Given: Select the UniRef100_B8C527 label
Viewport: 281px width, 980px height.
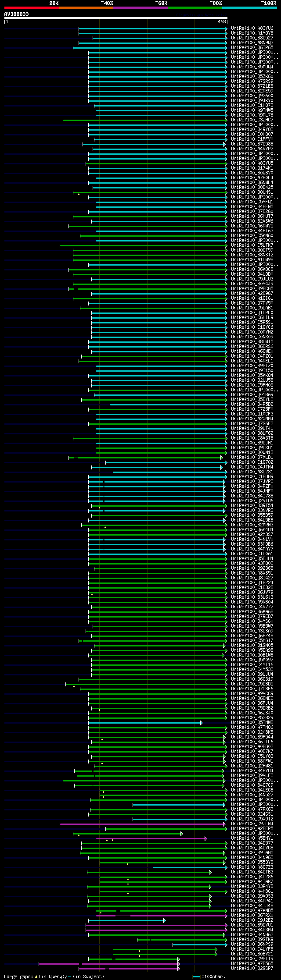Looking at the screenshot, I should pyautogui.click(x=252, y=38).
